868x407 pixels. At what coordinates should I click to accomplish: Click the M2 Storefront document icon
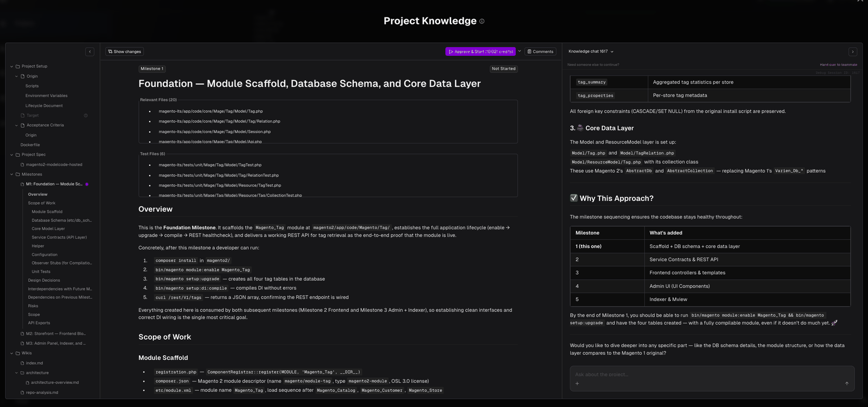22,334
